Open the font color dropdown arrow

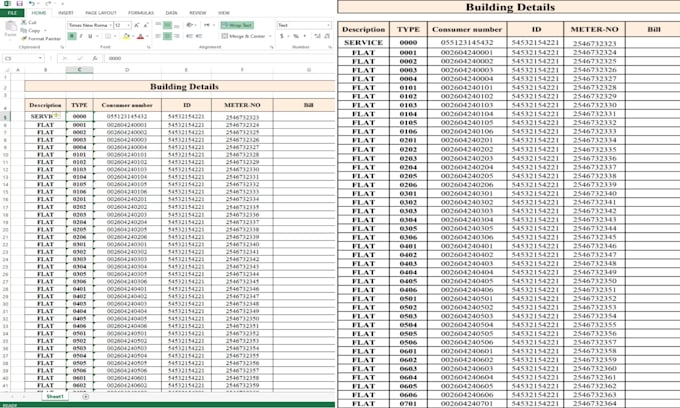point(147,36)
